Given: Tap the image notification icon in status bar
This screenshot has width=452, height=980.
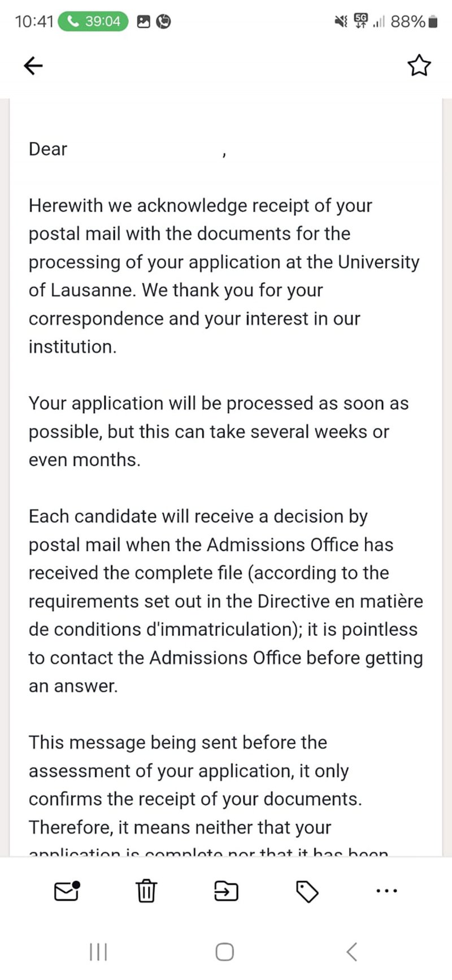Looking at the screenshot, I should click(144, 21).
